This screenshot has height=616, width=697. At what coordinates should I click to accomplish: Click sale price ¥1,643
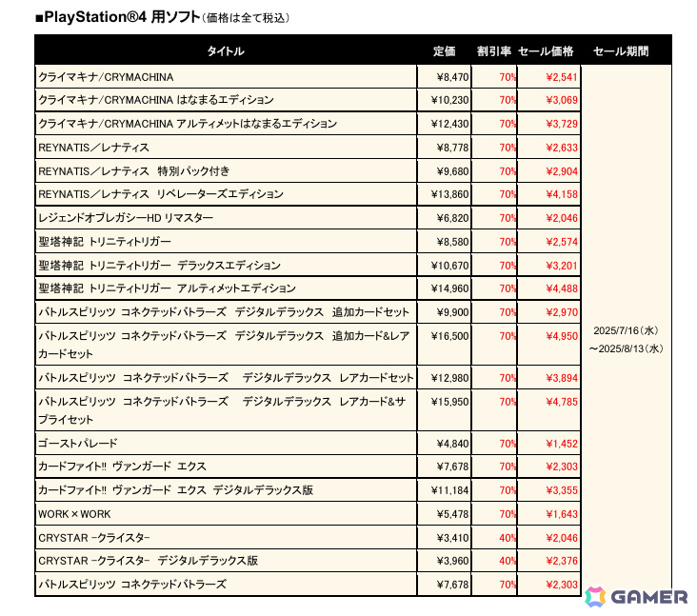click(562, 514)
